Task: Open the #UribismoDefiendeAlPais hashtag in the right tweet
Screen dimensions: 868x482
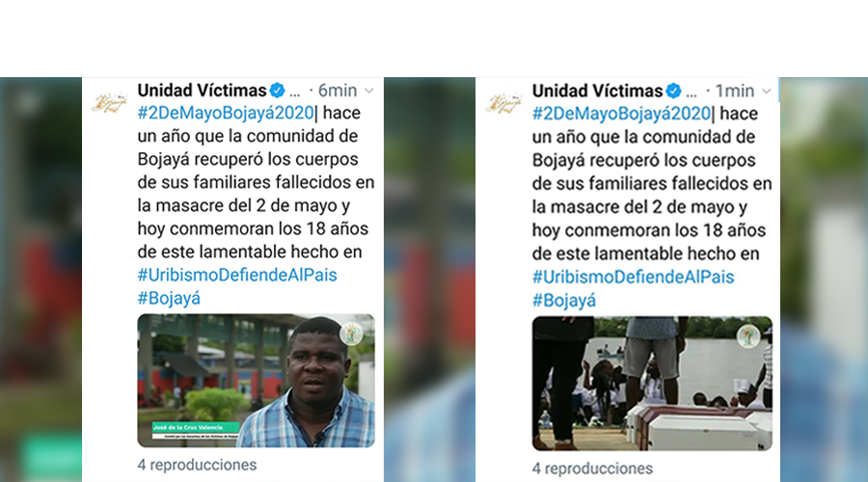Action: [x=634, y=277]
